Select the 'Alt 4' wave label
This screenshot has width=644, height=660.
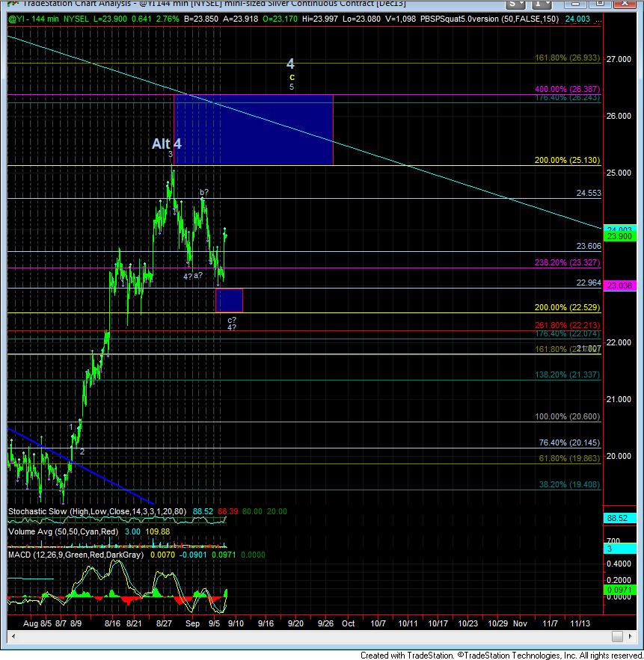tap(166, 144)
